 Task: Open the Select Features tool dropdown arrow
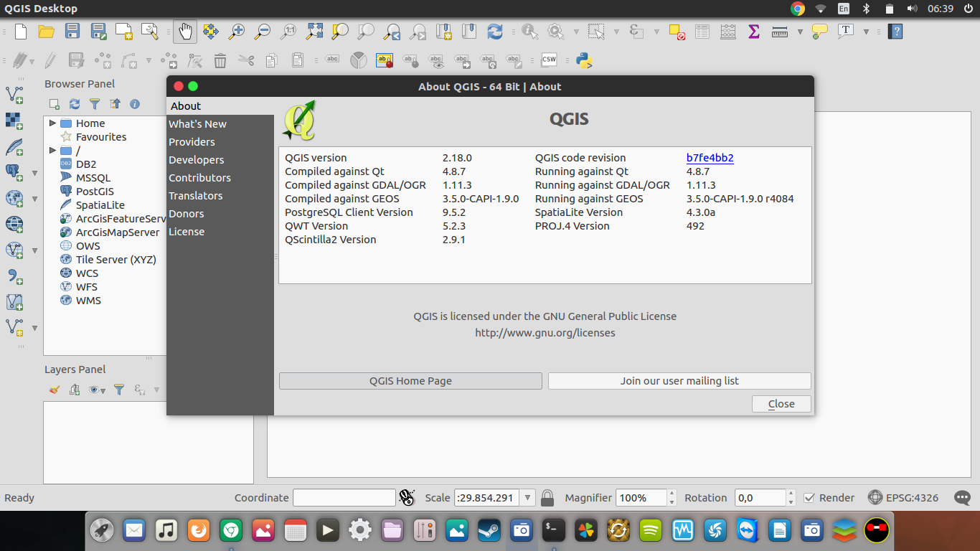click(x=616, y=32)
